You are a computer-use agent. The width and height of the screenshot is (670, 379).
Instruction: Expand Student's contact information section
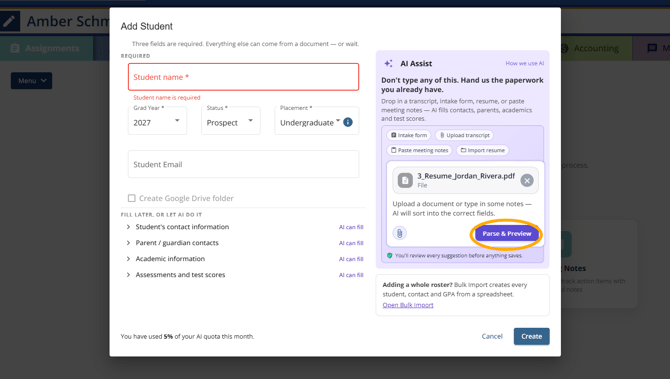pyautogui.click(x=182, y=227)
